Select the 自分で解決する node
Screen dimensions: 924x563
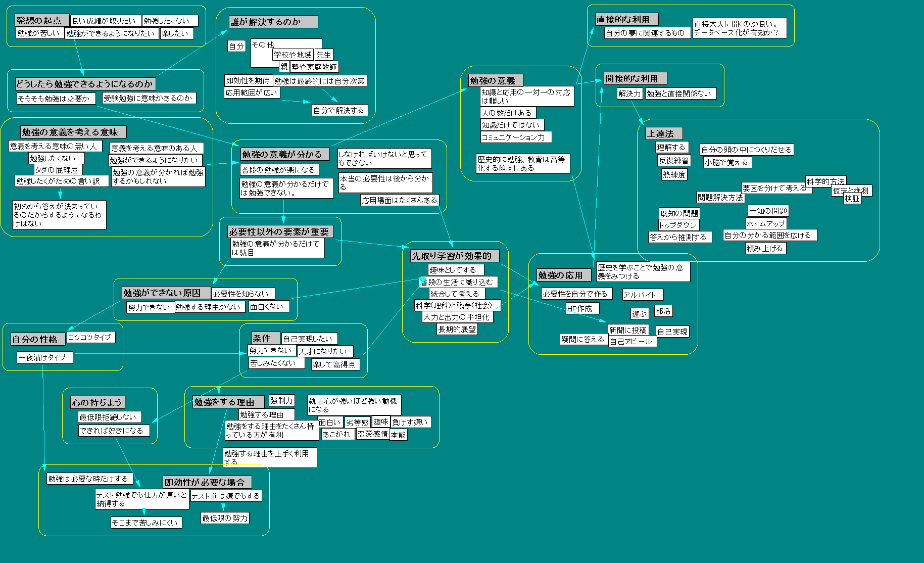pos(339,110)
